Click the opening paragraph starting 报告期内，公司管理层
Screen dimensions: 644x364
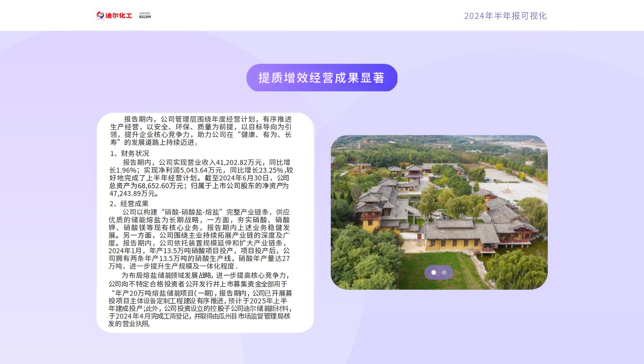201,131
